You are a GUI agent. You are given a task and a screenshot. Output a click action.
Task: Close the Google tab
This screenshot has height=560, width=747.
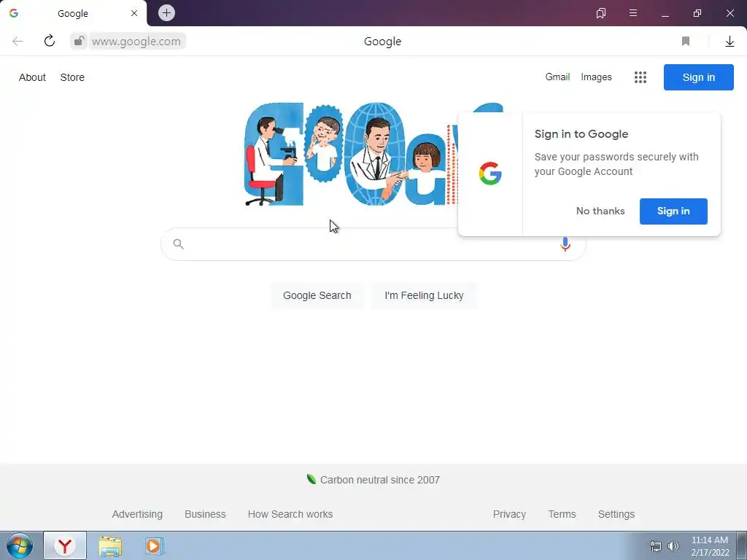click(134, 13)
